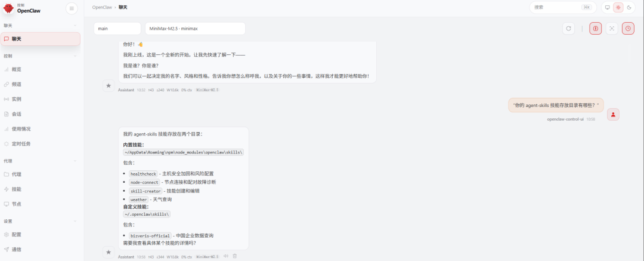Collapse the 聊天 sidebar section chevron
This screenshot has width=644, height=261.
pyautogui.click(x=75, y=26)
